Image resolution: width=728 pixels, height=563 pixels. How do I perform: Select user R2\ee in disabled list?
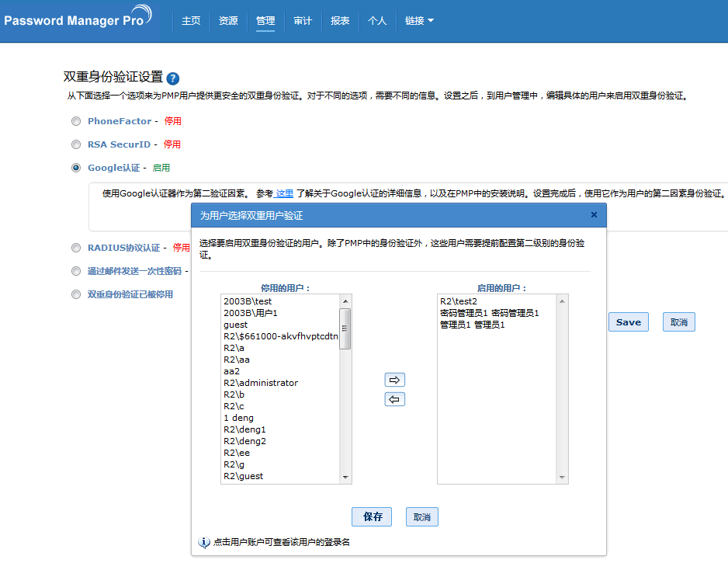[x=280, y=453]
